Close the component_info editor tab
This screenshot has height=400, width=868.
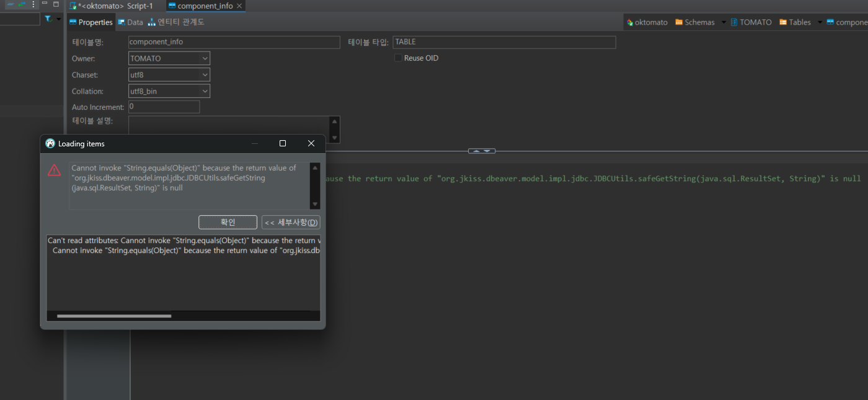pyautogui.click(x=239, y=6)
